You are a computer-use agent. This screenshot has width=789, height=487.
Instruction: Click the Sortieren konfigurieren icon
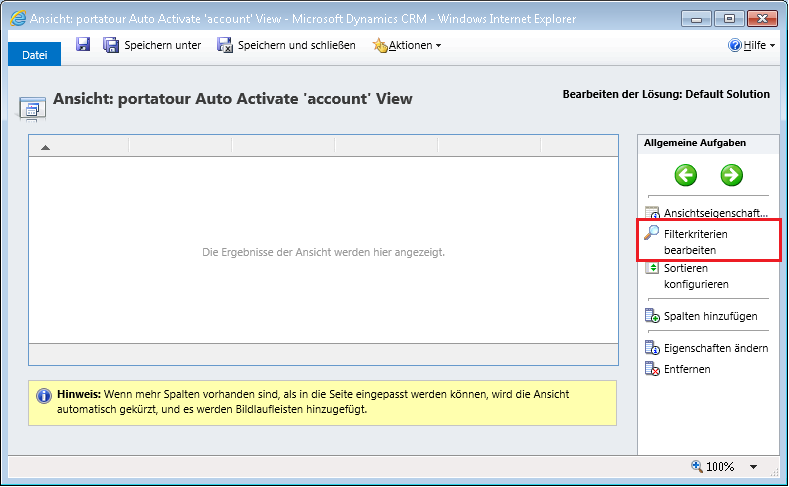[652, 268]
